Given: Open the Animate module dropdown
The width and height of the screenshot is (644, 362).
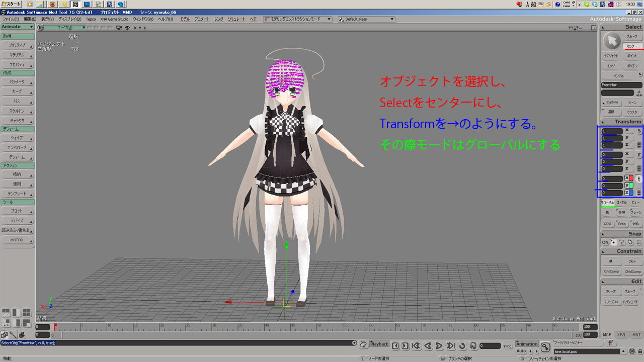Looking at the screenshot, I should [x=18, y=27].
